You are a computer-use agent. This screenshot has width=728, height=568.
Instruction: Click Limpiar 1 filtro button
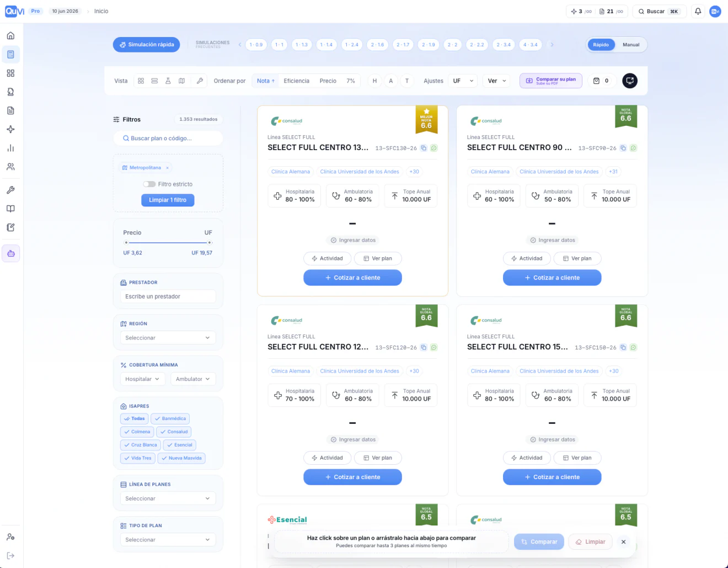(168, 200)
